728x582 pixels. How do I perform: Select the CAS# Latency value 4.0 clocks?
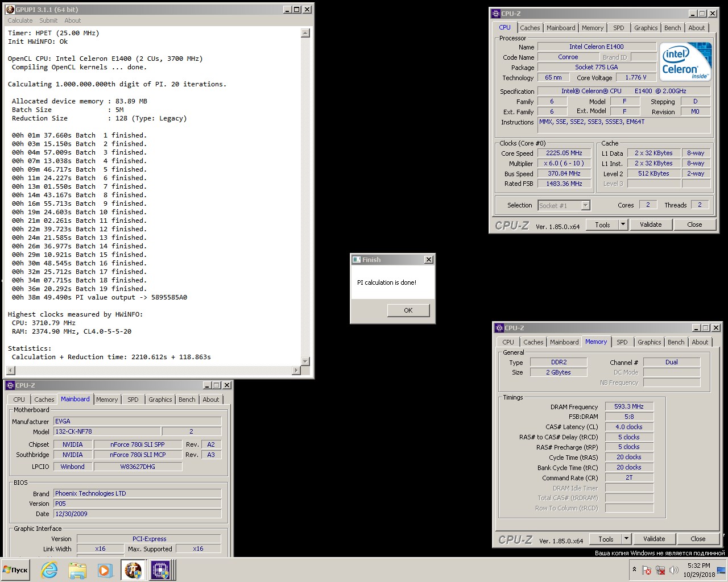click(629, 427)
